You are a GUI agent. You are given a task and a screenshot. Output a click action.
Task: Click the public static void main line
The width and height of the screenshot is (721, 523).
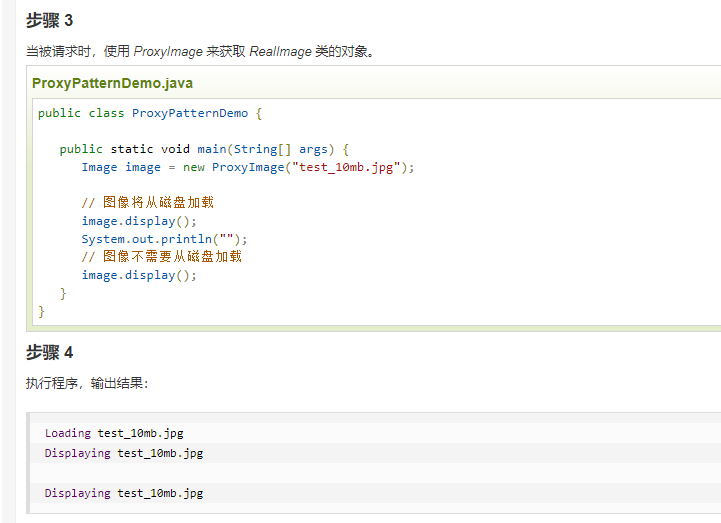click(x=203, y=149)
